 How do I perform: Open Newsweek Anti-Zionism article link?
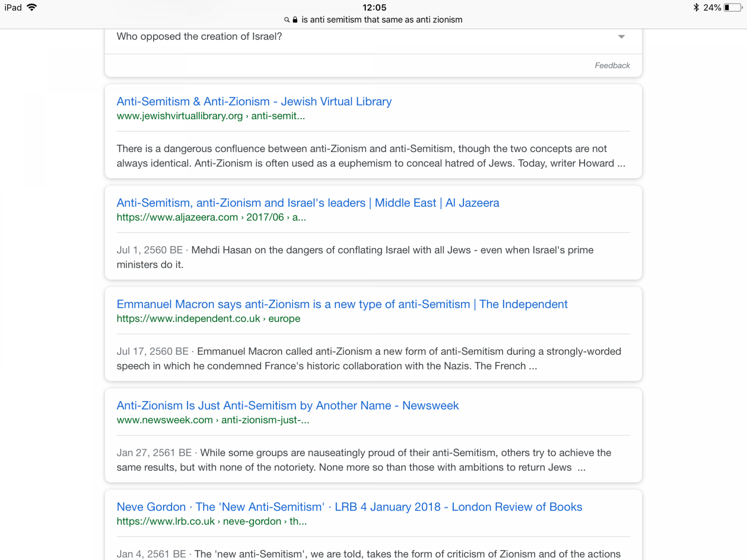pos(287,405)
